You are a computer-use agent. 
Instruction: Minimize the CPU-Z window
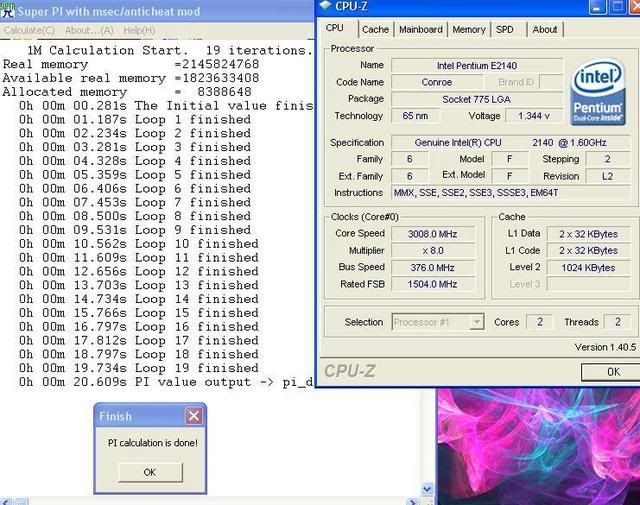[598, 7]
